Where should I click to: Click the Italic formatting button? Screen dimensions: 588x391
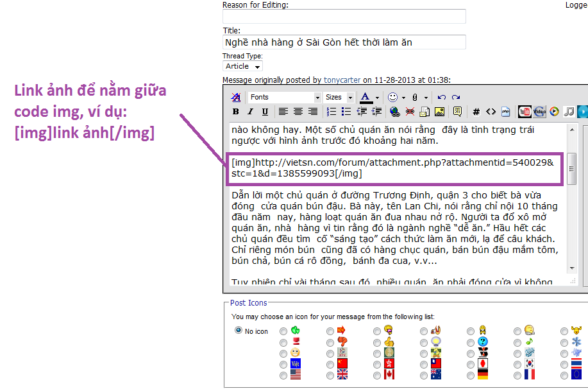click(x=250, y=112)
